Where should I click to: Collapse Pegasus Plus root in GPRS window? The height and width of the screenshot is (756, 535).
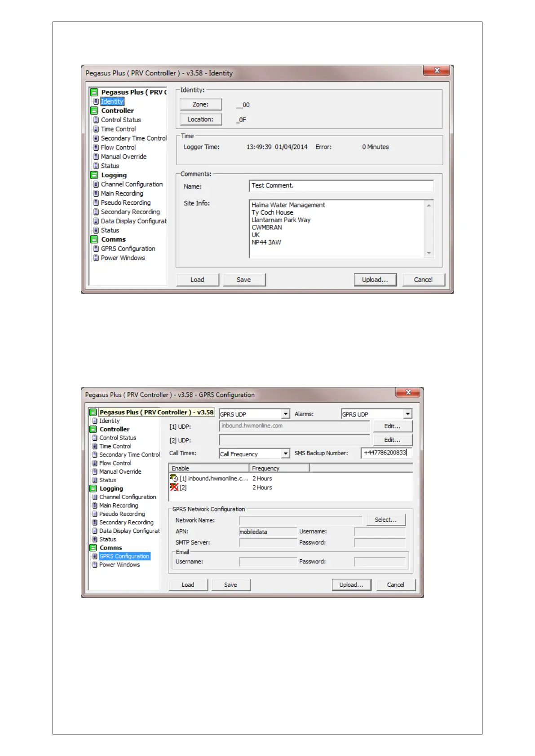point(93,412)
